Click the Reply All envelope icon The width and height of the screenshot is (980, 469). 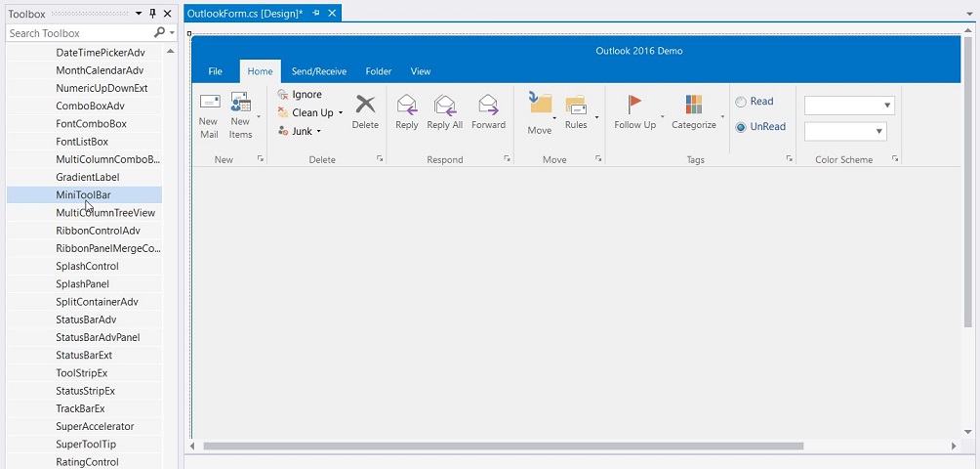point(445,105)
